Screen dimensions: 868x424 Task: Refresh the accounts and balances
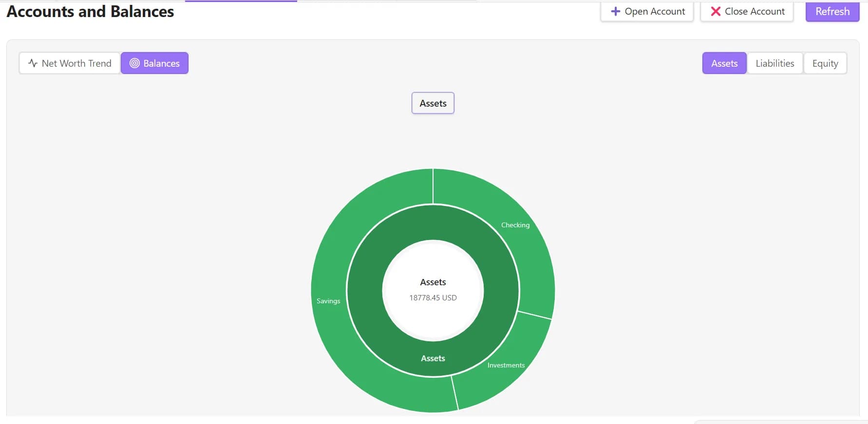(x=832, y=11)
